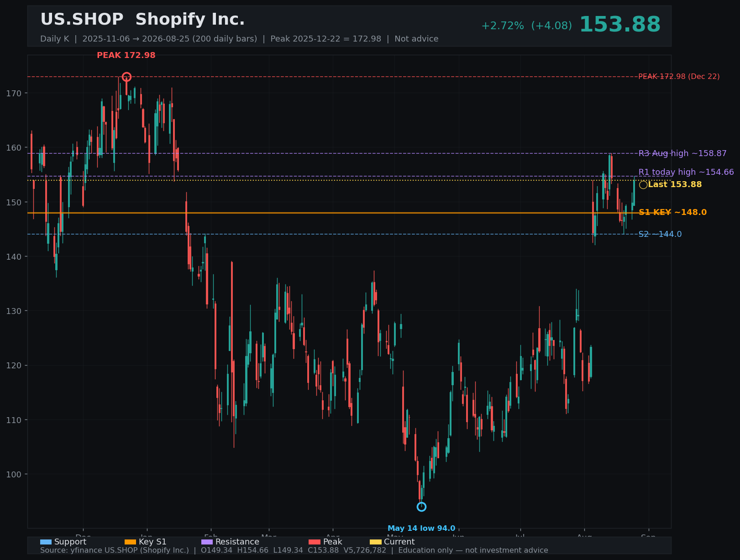The width and height of the screenshot is (740, 560).
Task: Click 'Education only — not investment advice' footer text
Action: coord(473,550)
